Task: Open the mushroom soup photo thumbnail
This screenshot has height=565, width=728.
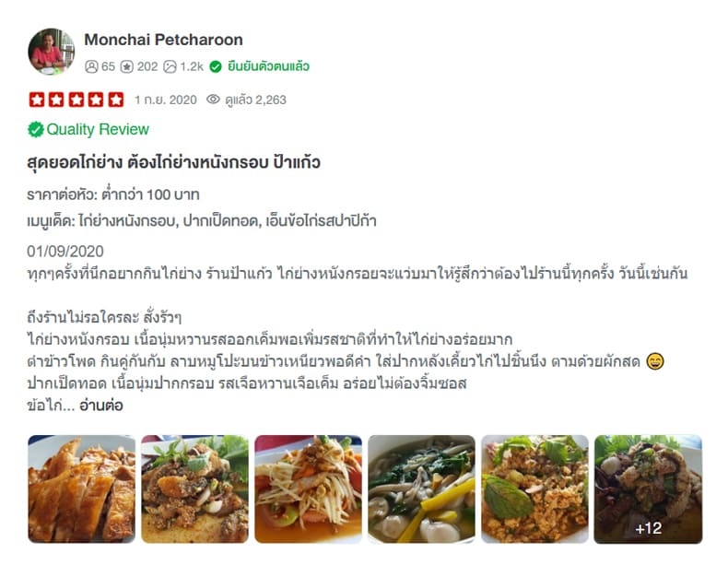Action: click(421, 488)
